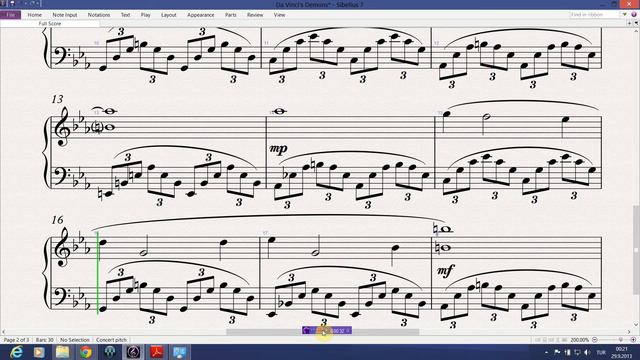Viewport: 640px width, 360px height.
Task: Open new tab with plus button
Action: 629,24
